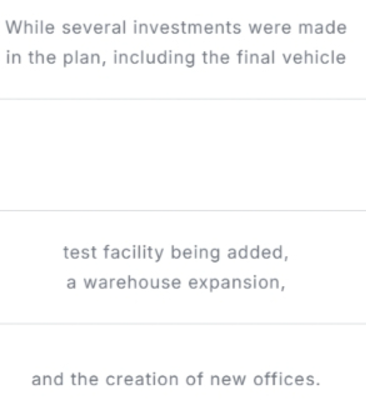Click the word "including"

[x=154, y=58]
